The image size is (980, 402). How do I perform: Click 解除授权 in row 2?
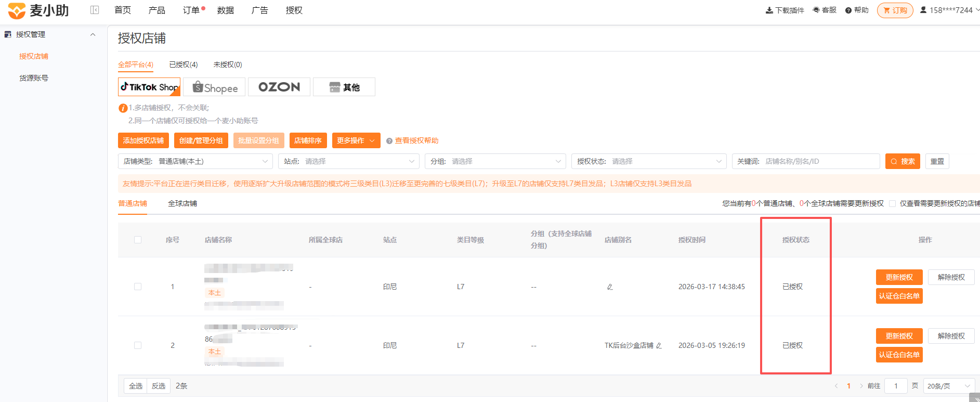pyautogui.click(x=951, y=336)
